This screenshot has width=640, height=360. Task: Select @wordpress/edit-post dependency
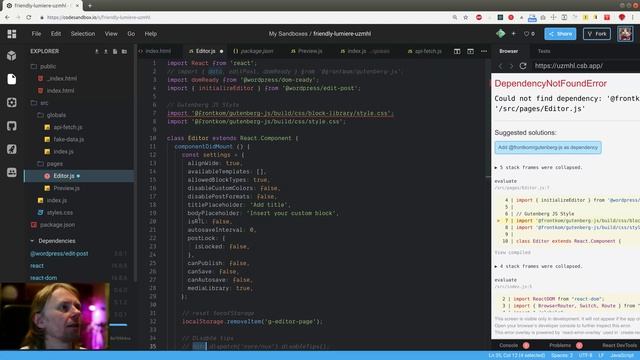(59, 253)
